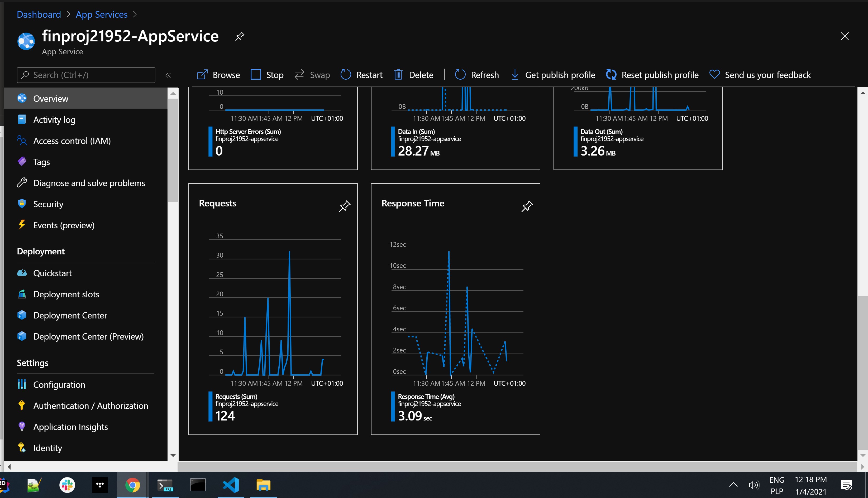868x498 pixels.
Task: Stop the app service
Action: [267, 75]
